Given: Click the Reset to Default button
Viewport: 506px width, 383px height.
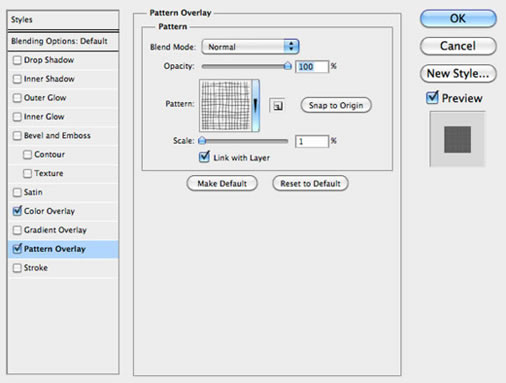Looking at the screenshot, I should tap(310, 184).
